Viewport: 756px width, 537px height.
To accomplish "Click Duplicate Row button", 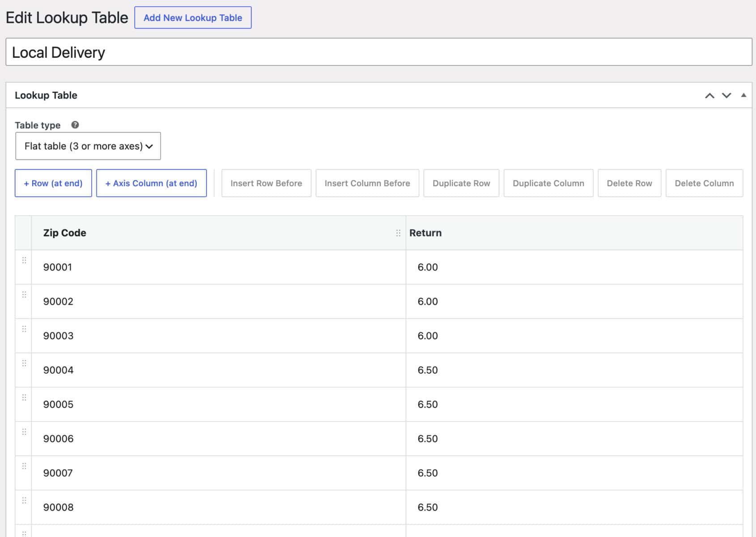I will pos(461,183).
